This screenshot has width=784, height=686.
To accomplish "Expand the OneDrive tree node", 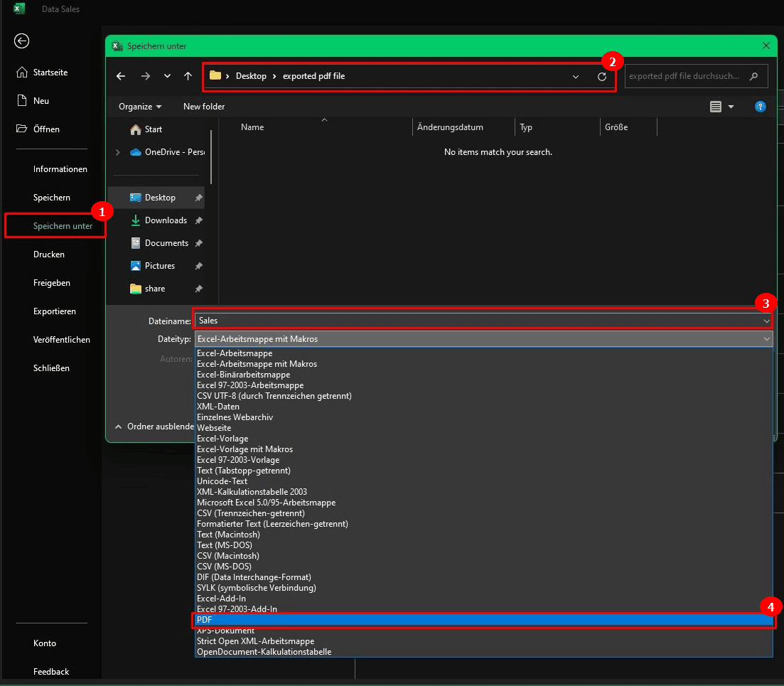I will [x=118, y=152].
